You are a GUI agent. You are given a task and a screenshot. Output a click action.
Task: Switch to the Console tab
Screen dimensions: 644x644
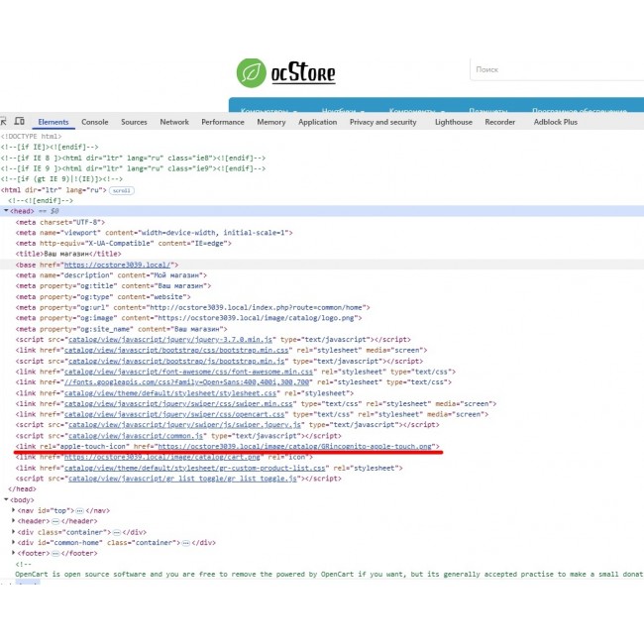click(95, 122)
